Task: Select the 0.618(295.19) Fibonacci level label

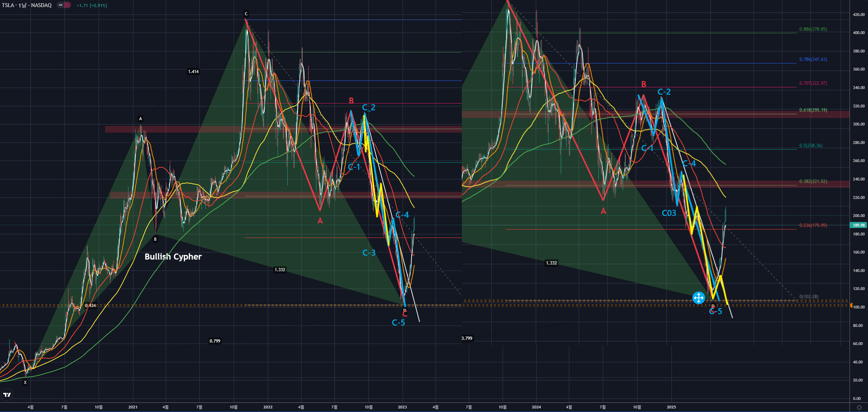Action: click(813, 110)
